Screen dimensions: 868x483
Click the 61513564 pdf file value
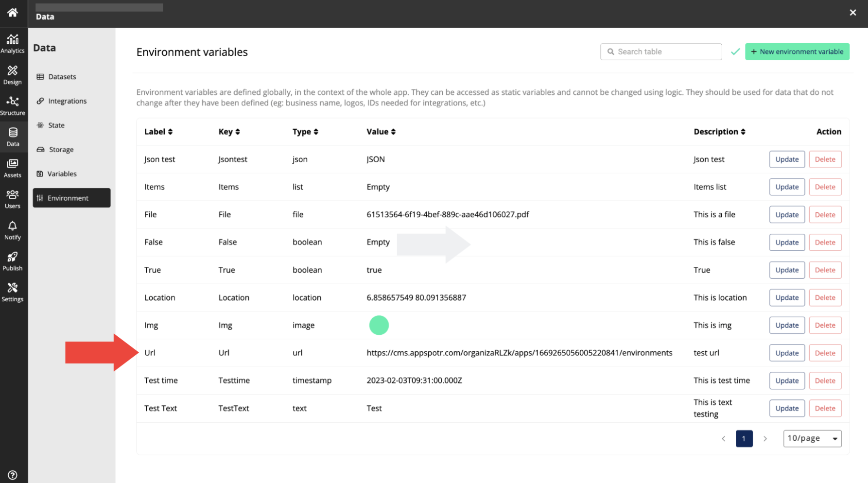(x=448, y=214)
